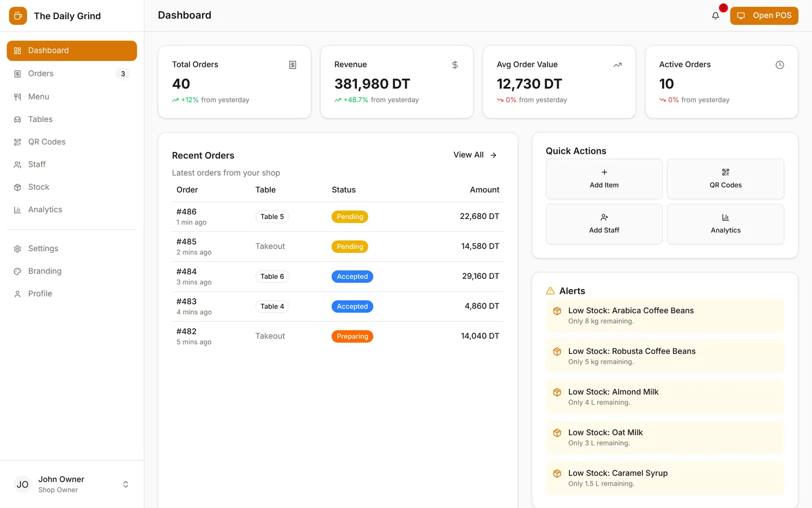
Task: Click the Analytics quick action button
Action: 726,224
